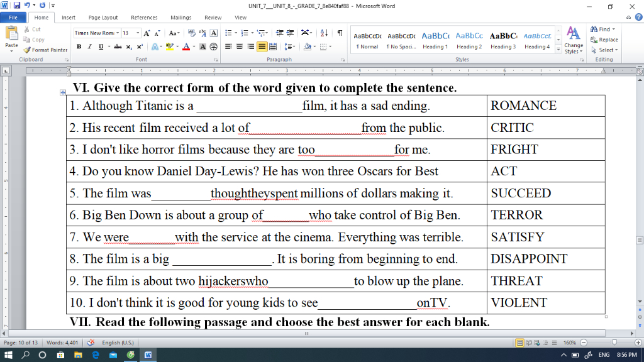
Task: Click the Character Shading icon
Action: pyautogui.click(x=203, y=47)
